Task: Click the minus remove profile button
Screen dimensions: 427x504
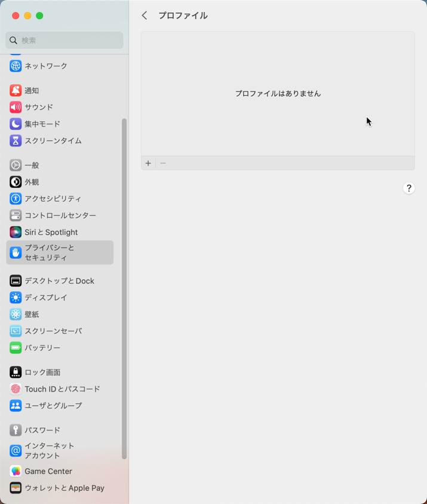Action: [163, 163]
